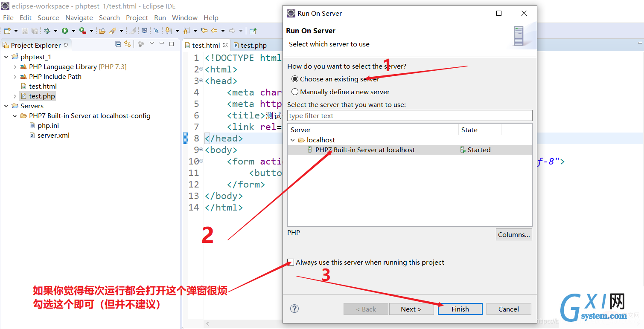Screen dimensions: 644x329
Task: Click the green Run button icon
Action: (65, 31)
